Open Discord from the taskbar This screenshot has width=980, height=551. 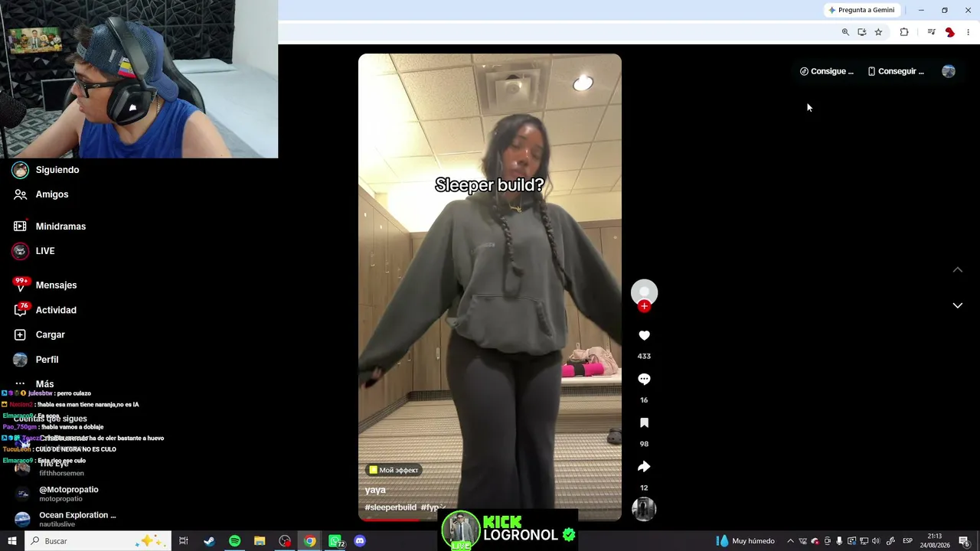click(x=360, y=541)
